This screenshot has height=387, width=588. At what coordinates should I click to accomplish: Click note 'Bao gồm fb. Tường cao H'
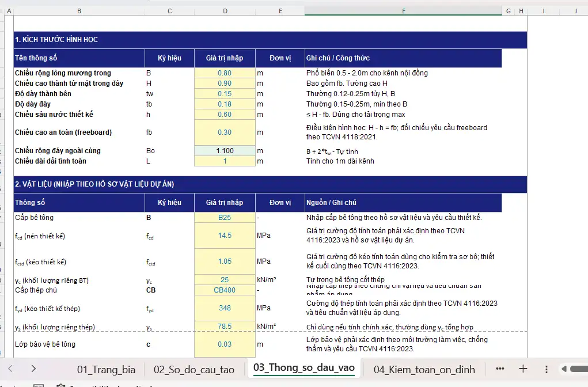(347, 84)
